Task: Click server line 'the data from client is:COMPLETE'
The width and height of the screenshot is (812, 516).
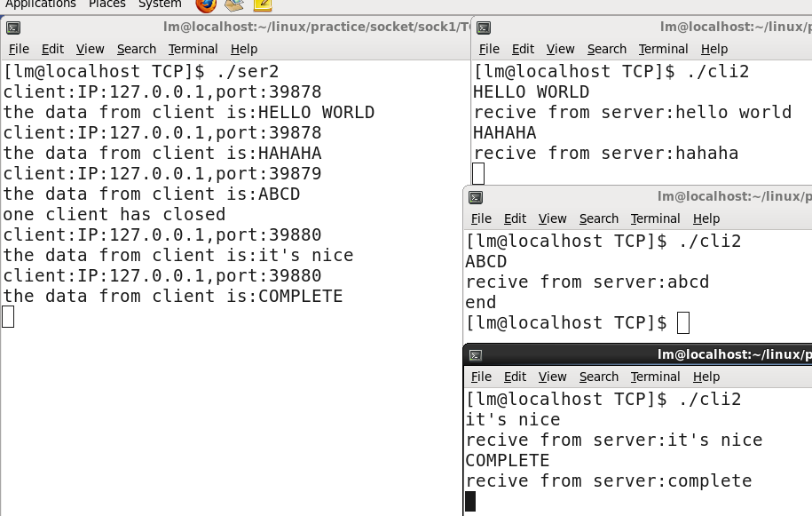Action: click(172, 297)
